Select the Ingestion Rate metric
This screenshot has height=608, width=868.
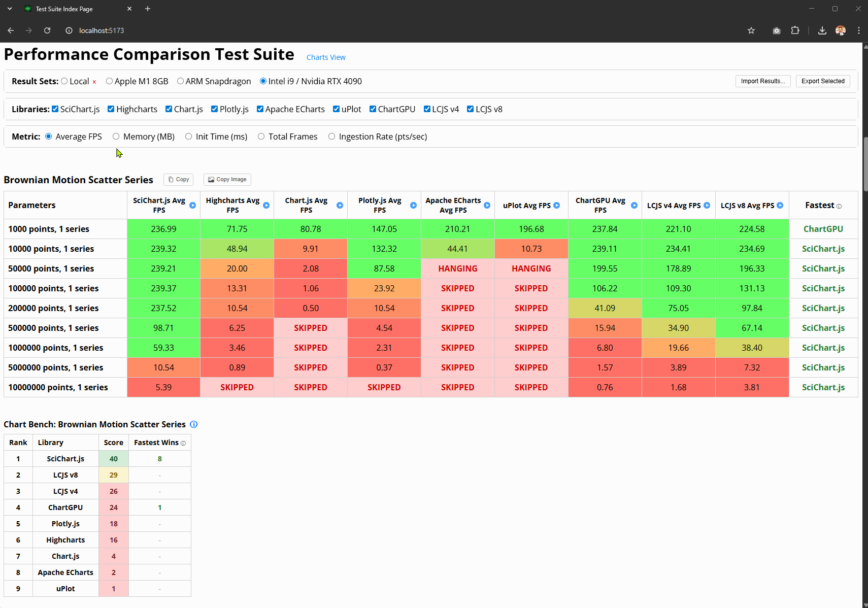click(332, 136)
